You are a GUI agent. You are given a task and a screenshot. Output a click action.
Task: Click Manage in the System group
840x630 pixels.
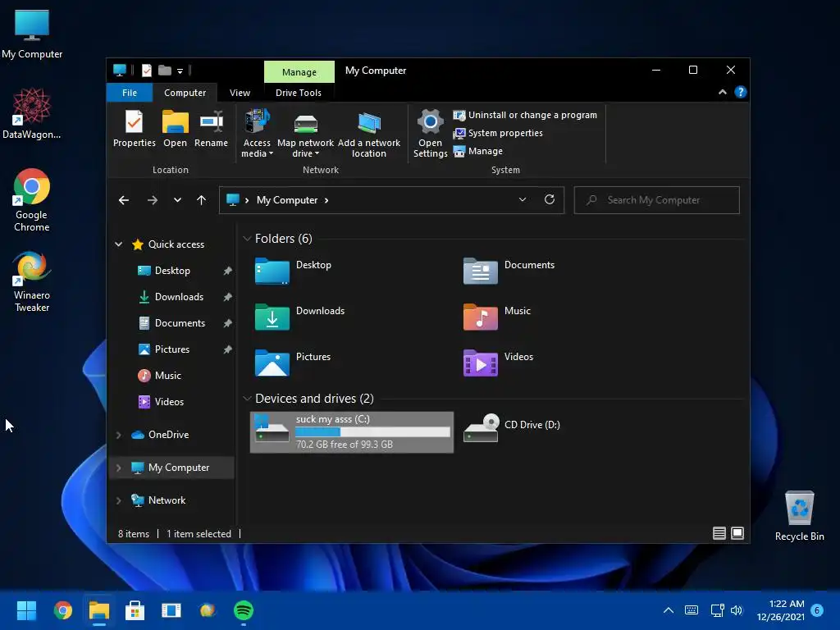(x=478, y=151)
